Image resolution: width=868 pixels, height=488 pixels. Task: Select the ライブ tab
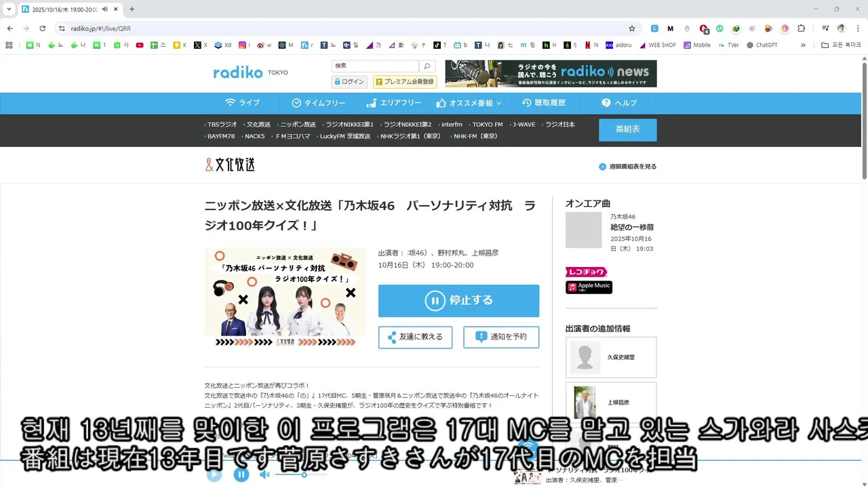pyautogui.click(x=242, y=103)
